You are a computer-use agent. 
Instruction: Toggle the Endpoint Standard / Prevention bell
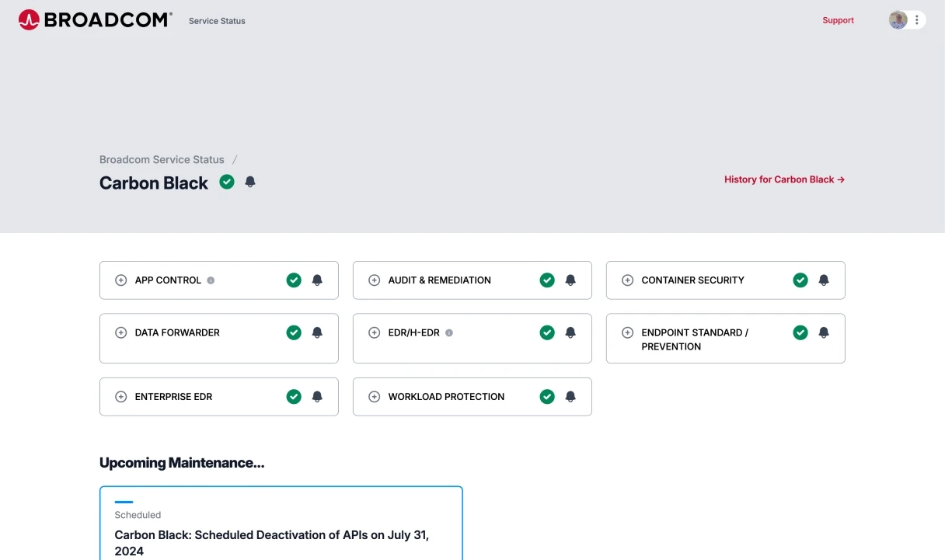pos(824,332)
